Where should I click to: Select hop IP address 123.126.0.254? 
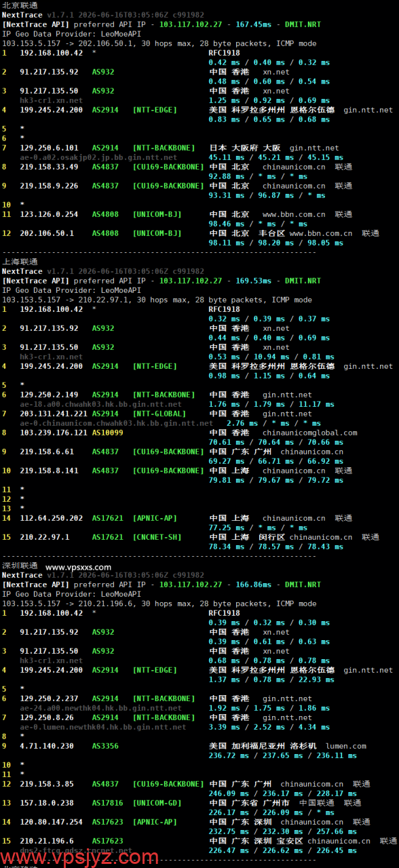[x=49, y=214]
